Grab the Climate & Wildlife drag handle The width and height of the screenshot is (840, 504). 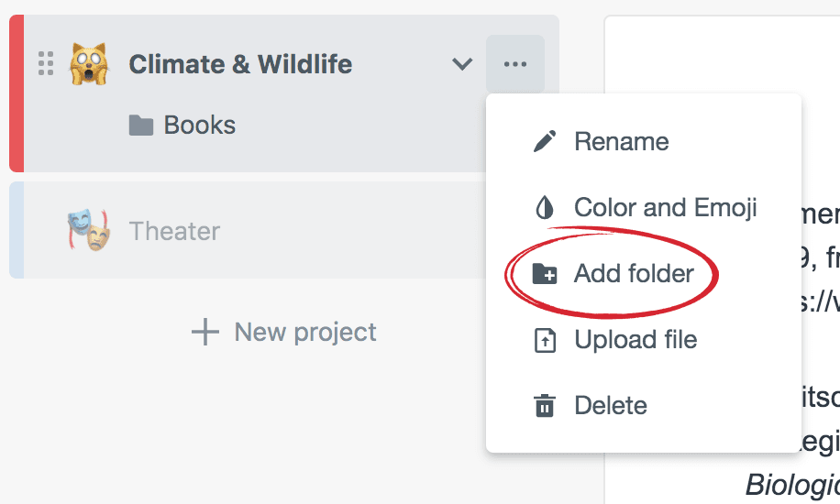(x=46, y=64)
